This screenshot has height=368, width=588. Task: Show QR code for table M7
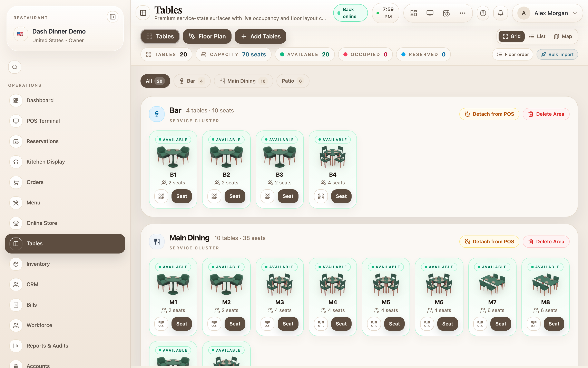click(480, 324)
